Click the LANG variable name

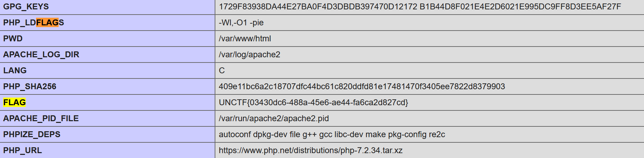point(15,70)
